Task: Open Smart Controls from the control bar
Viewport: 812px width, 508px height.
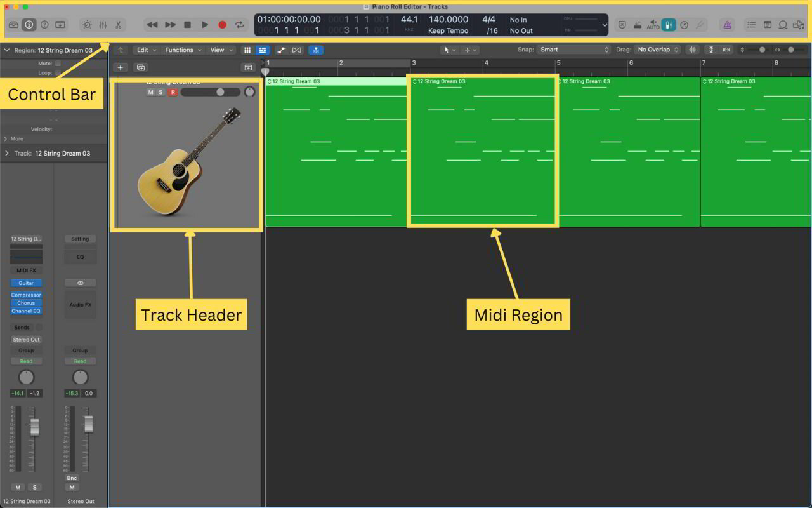Action: click(86, 25)
